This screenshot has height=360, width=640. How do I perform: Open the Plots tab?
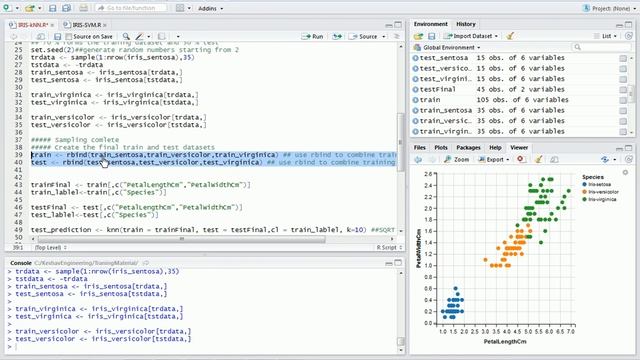(x=441, y=147)
